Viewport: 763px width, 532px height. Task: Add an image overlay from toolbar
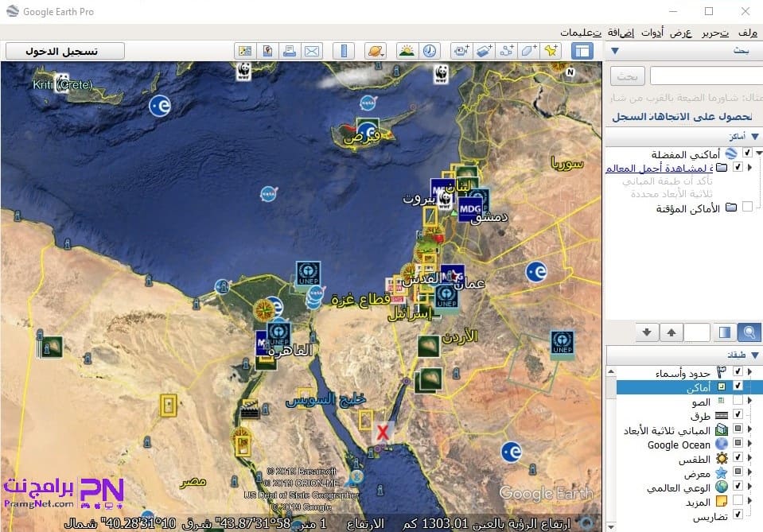tap(484, 51)
